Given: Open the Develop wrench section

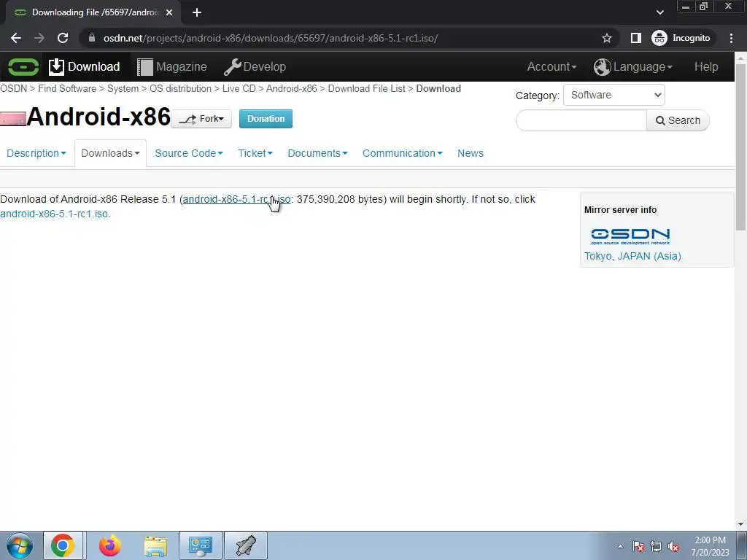Looking at the screenshot, I should tap(255, 66).
